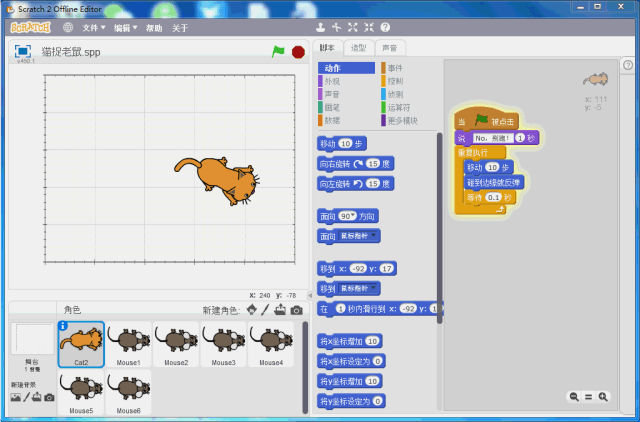Switch to the 脚本 tab
Viewport: 640px width, 422px height.
click(327, 47)
